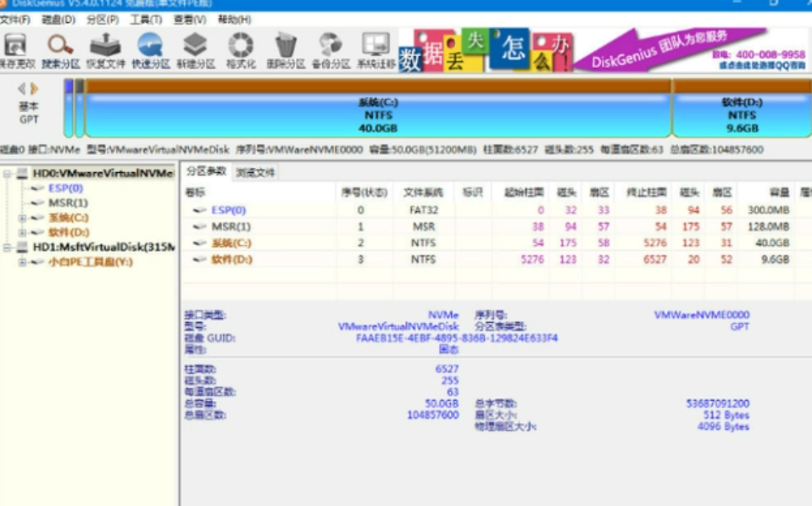This screenshot has height=506, width=812.
Task: Click the 40.0GB capacity cell in table
Action: tap(772, 243)
